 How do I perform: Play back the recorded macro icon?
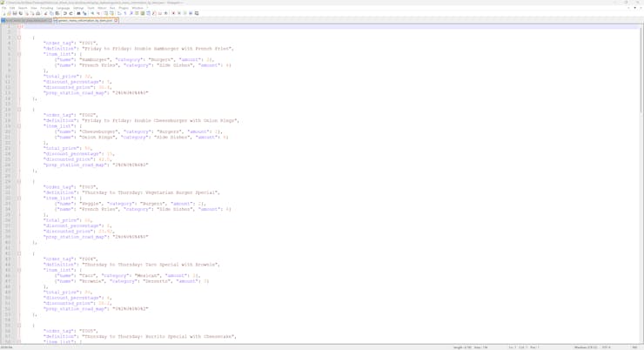pos(184,13)
